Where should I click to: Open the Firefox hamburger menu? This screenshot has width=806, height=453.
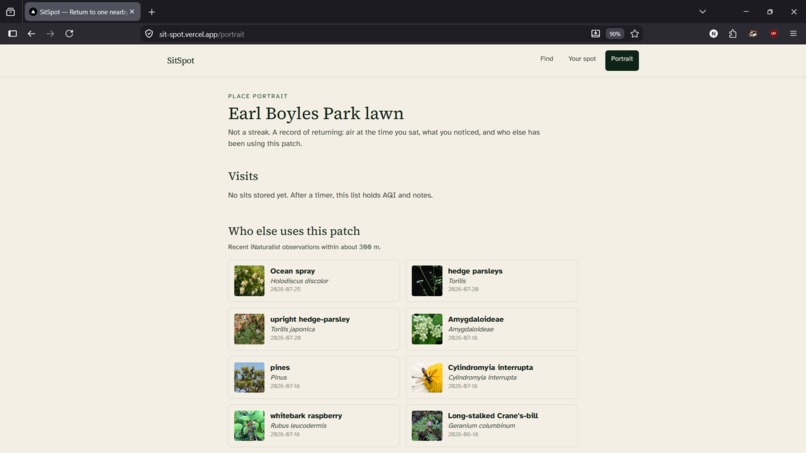pyautogui.click(x=793, y=34)
